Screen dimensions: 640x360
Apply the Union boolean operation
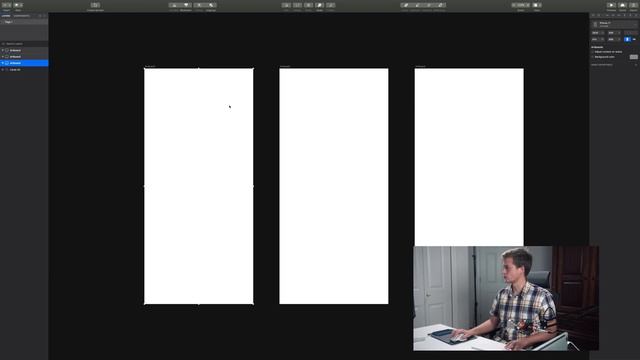point(405,5)
